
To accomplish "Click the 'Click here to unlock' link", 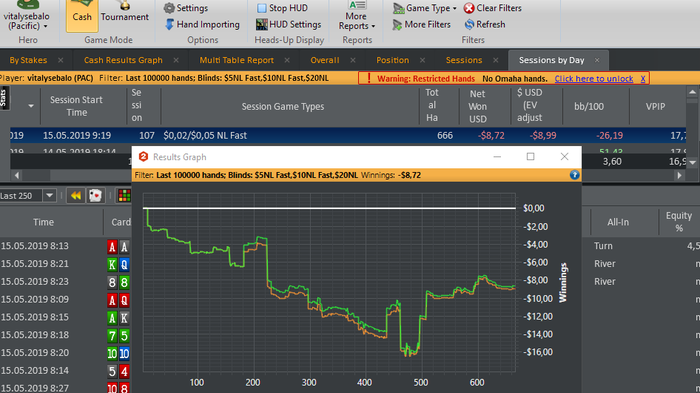I will (x=594, y=79).
